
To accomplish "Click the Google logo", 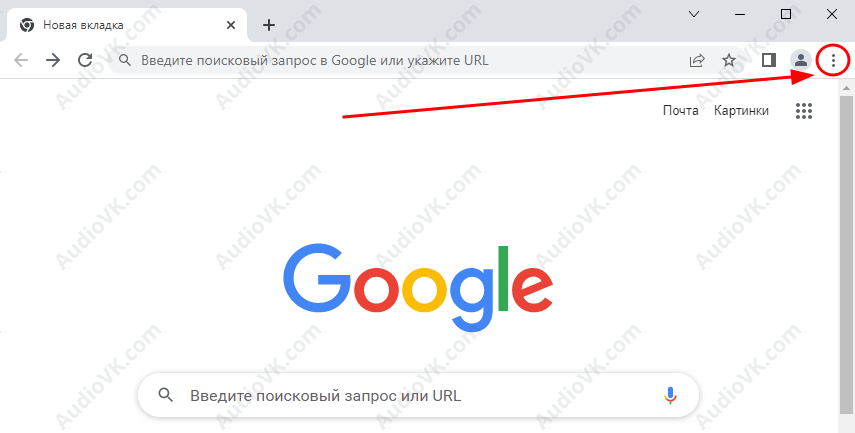I will tap(418, 288).
